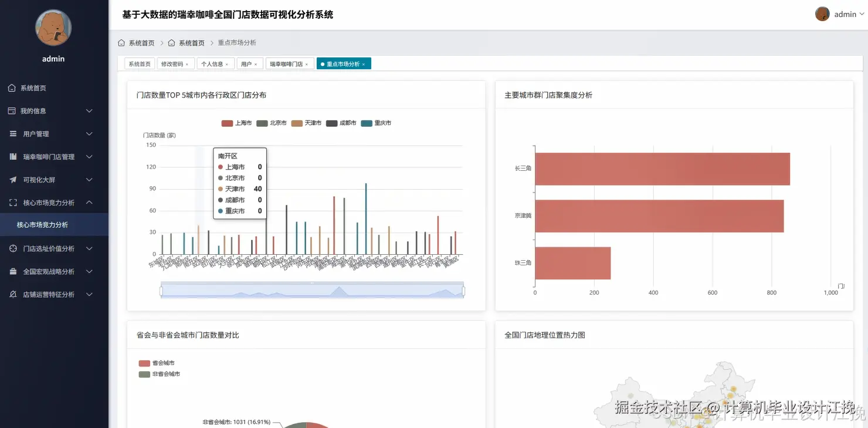Select the active 重点市场分析 tab
868x428 pixels.
[x=343, y=64]
